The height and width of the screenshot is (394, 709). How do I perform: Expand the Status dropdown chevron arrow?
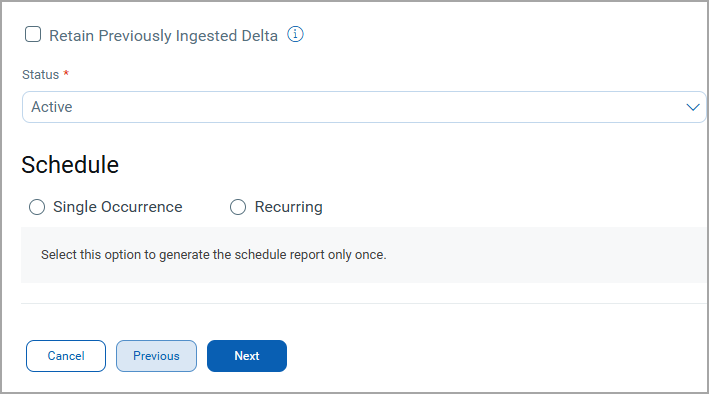click(x=693, y=107)
